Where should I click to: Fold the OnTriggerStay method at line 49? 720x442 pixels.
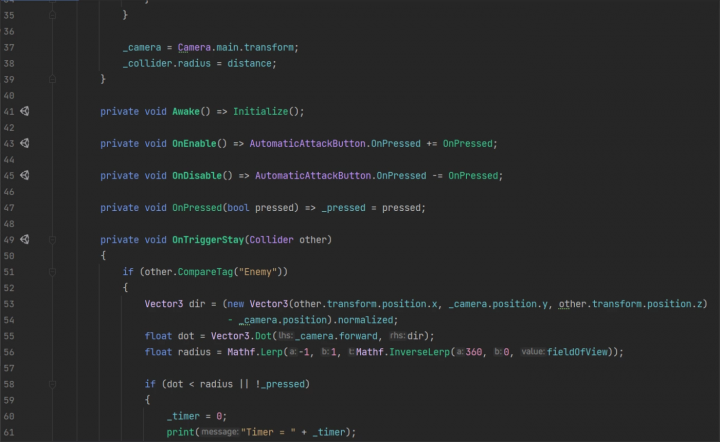(52, 240)
